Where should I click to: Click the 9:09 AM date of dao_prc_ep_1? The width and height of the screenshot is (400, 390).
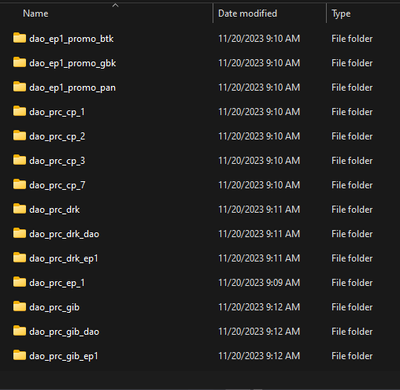[283, 283]
